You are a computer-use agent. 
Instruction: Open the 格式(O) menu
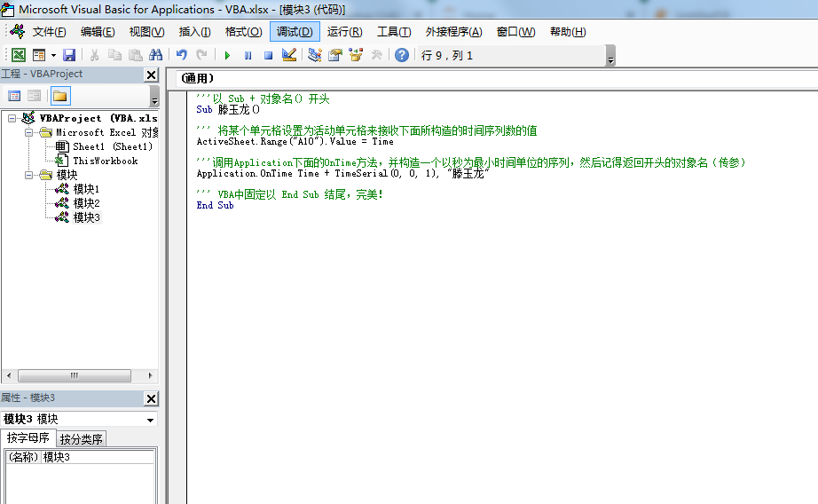point(244,32)
